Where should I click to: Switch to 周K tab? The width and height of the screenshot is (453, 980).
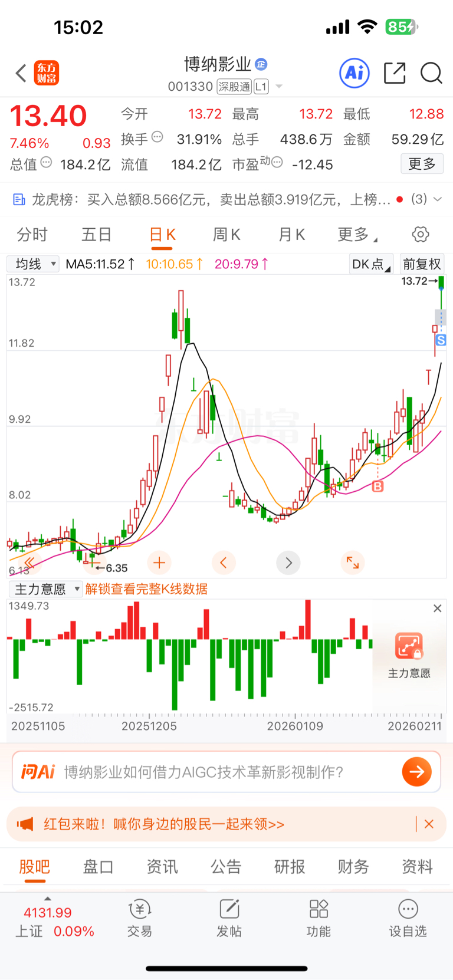point(226,235)
